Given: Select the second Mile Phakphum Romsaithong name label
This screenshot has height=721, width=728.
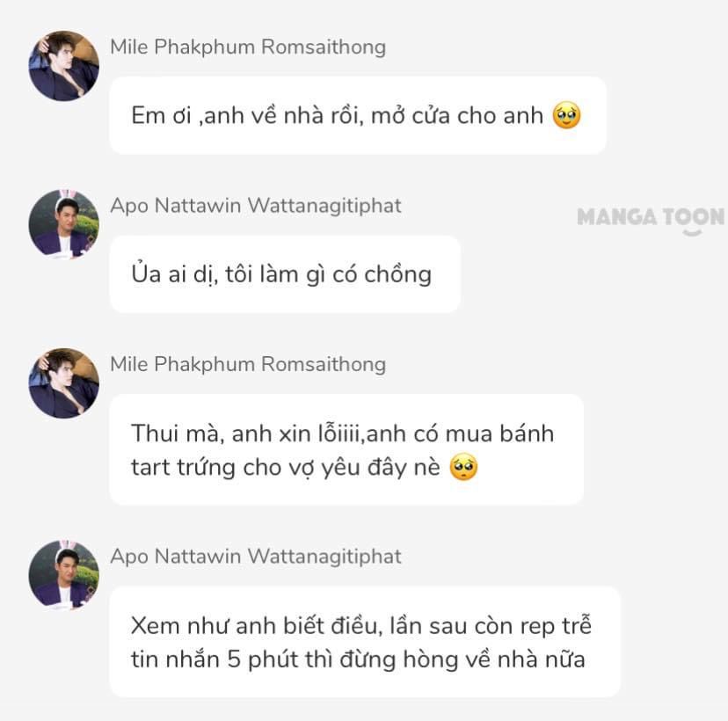Looking at the screenshot, I should point(248,364).
